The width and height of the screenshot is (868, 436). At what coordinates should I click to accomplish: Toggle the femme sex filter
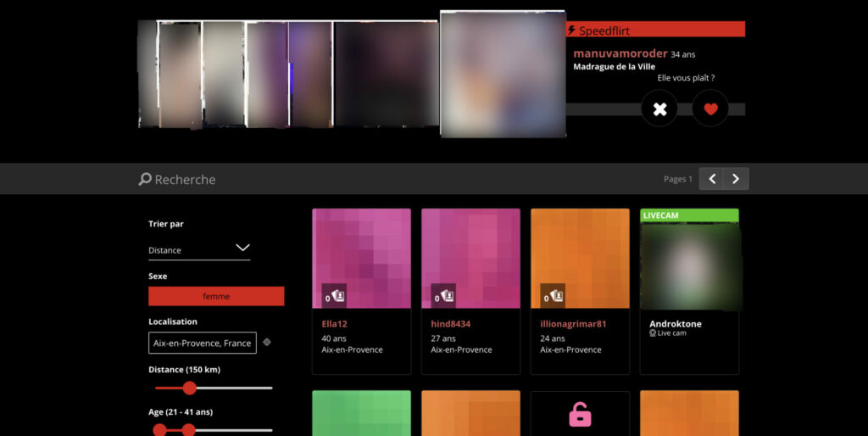216,296
